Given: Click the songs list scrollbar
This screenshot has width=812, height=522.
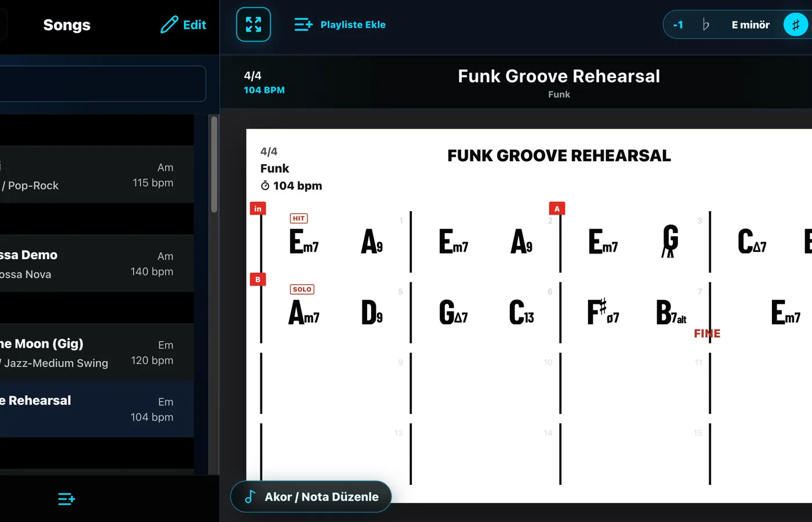Looking at the screenshot, I should (x=214, y=165).
